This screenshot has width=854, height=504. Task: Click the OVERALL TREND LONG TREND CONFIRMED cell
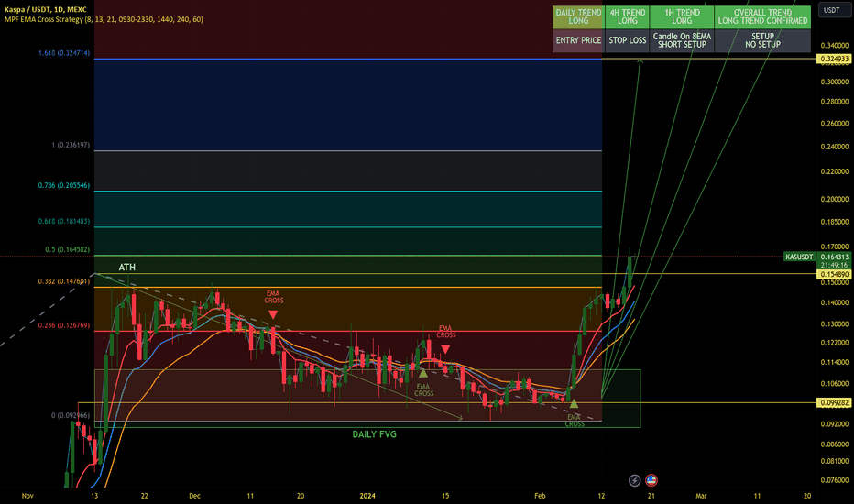(x=762, y=16)
